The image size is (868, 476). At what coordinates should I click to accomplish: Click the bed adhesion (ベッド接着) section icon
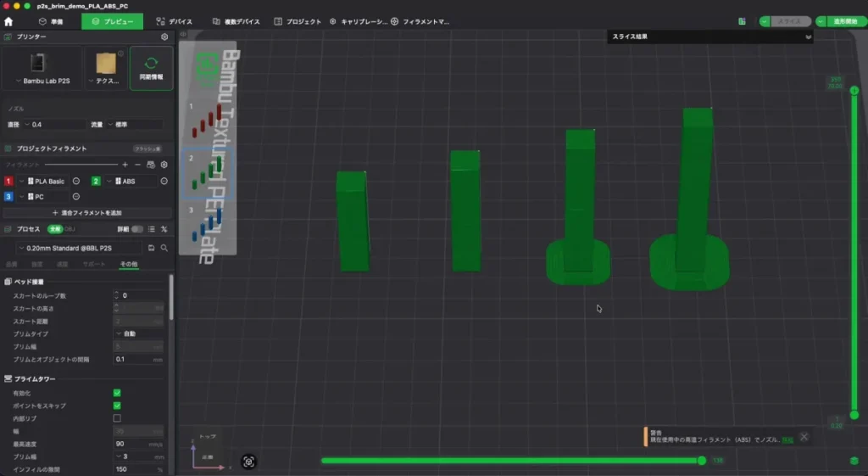(x=8, y=282)
